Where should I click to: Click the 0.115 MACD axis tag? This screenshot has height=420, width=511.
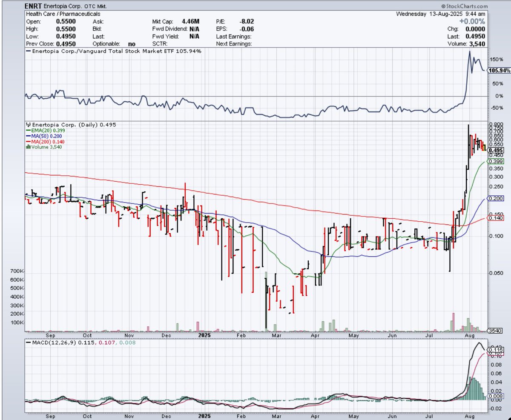(x=495, y=350)
